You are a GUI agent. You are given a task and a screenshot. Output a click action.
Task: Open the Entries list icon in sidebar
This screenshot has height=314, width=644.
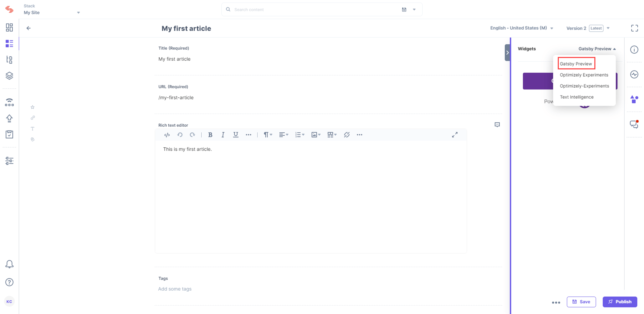tap(9, 43)
